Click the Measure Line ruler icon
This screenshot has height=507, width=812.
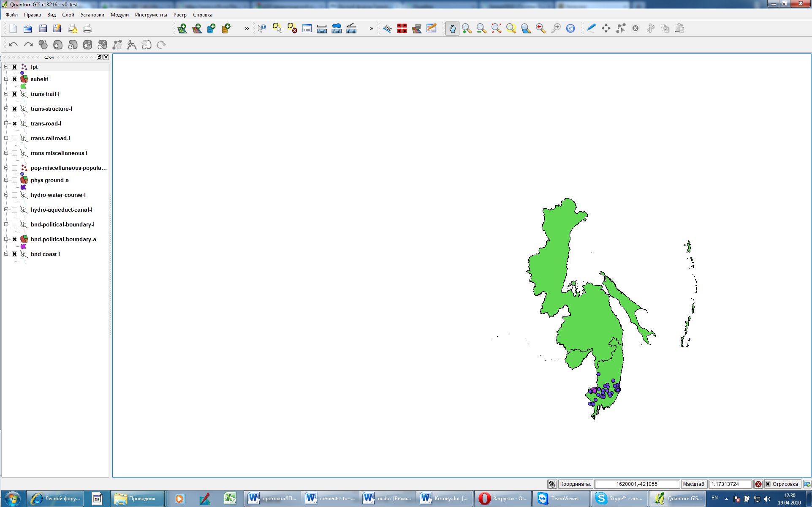(322, 29)
